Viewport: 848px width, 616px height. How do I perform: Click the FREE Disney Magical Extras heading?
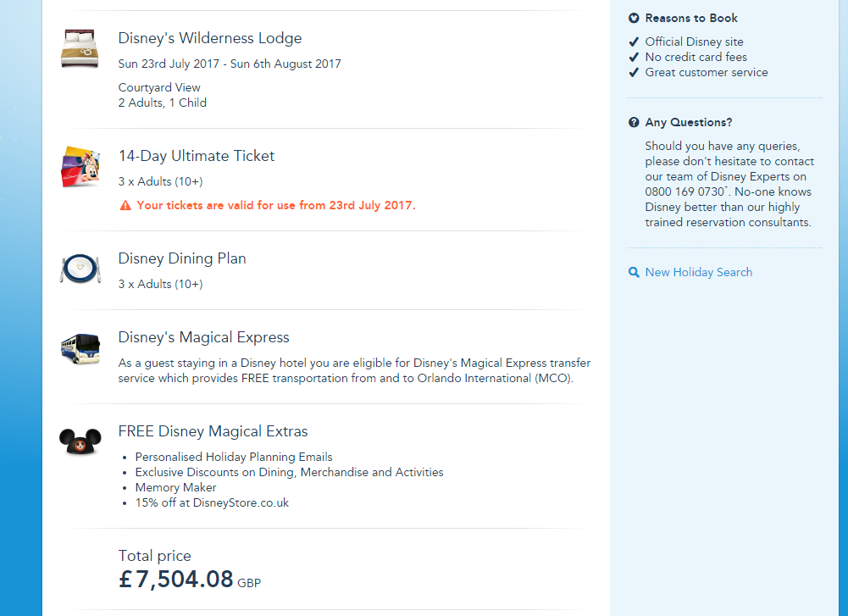tap(213, 431)
